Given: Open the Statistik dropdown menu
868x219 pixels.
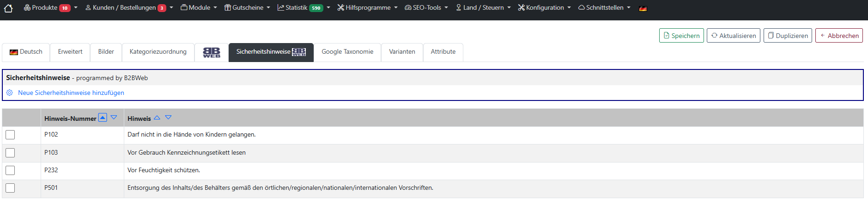Looking at the screenshot, I should coord(303,8).
